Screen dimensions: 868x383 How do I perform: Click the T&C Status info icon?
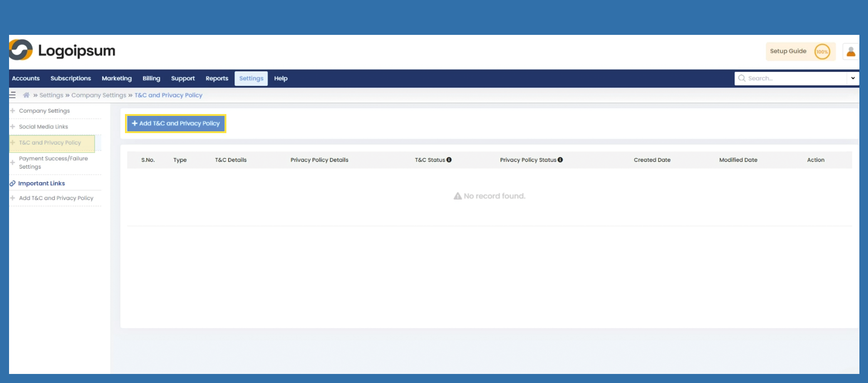click(449, 160)
